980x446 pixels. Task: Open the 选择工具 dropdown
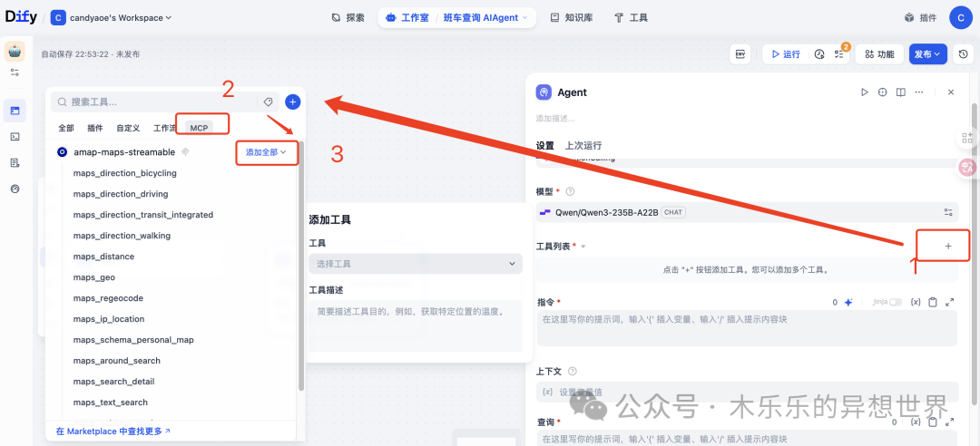point(416,264)
